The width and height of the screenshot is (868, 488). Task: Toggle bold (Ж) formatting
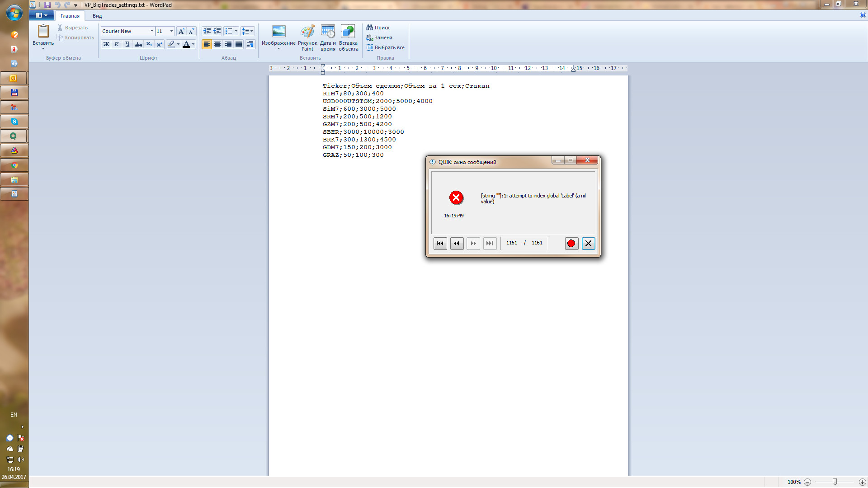point(106,44)
